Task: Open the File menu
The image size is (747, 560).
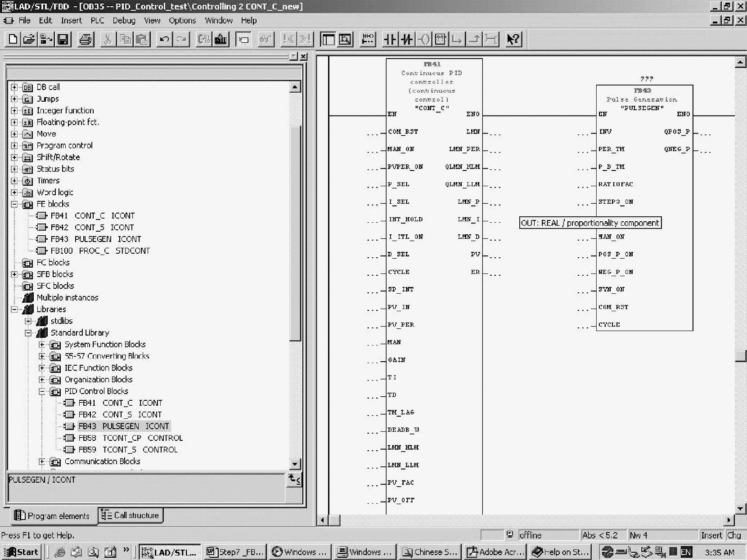Action: tap(24, 21)
